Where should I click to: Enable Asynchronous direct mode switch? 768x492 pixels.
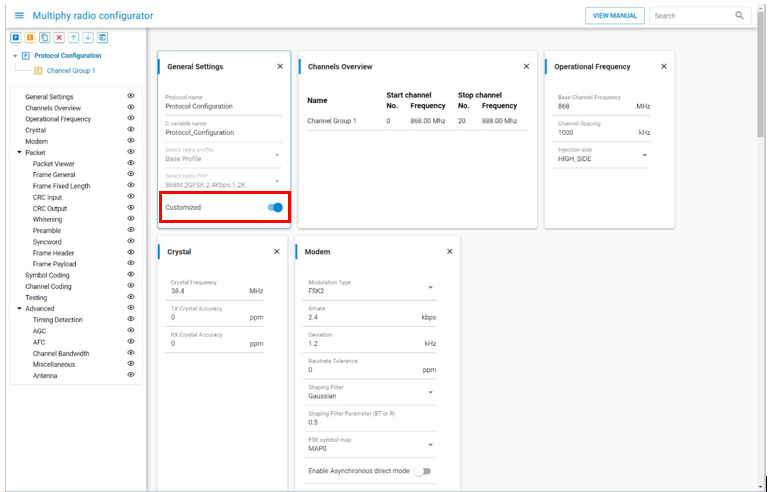(422, 471)
